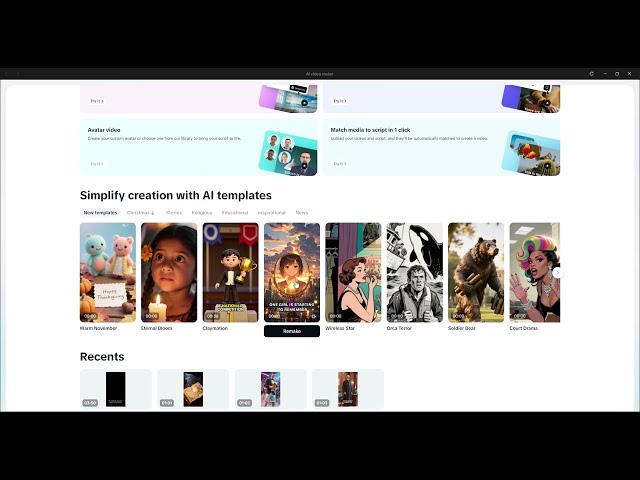
Task: Open the Claymation template thumbnail
Action: point(231,272)
